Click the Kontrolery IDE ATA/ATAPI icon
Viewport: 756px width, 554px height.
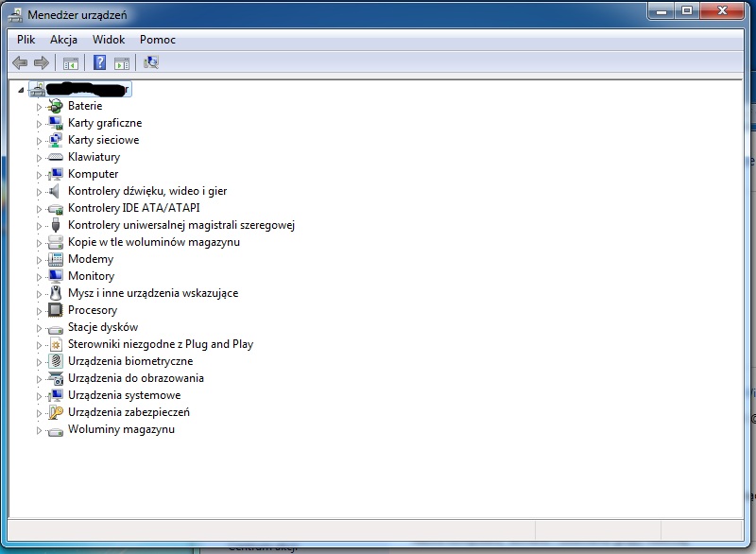[56, 209]
